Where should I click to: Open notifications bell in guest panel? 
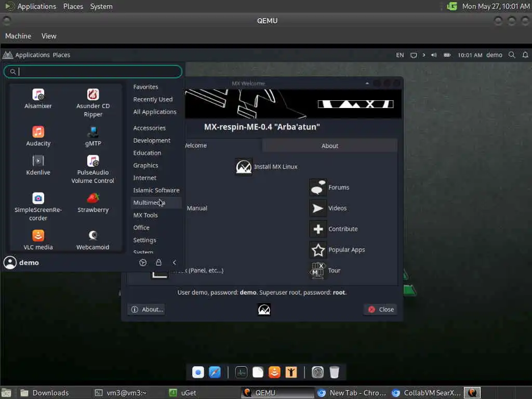pyautogui.click(x=525, y=55)
